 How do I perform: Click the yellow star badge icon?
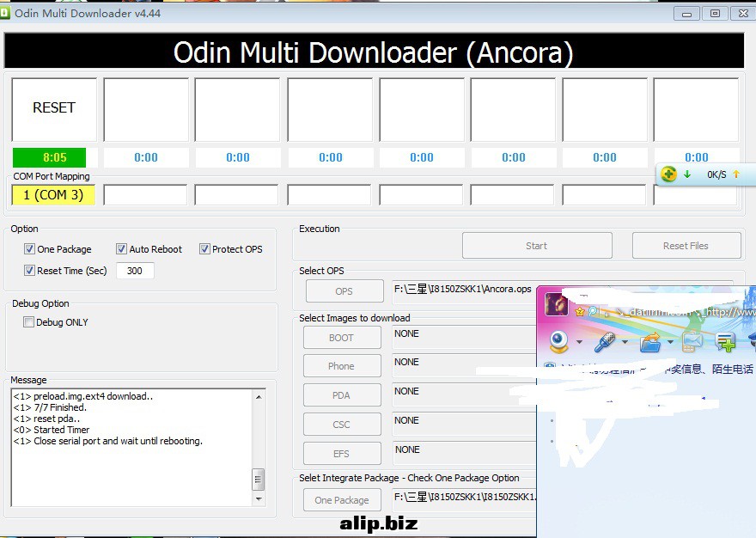click(x=580, y=312)
